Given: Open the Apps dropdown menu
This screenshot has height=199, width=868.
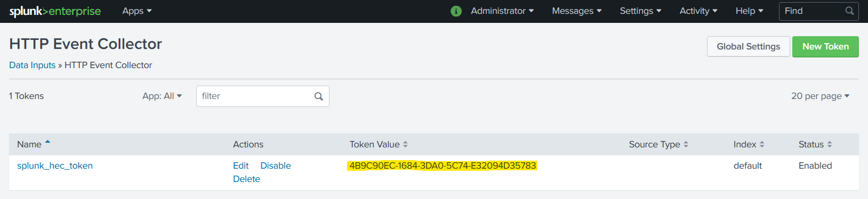Looking at the screenshot, I should pyautogui.click(x=137, y=11).
